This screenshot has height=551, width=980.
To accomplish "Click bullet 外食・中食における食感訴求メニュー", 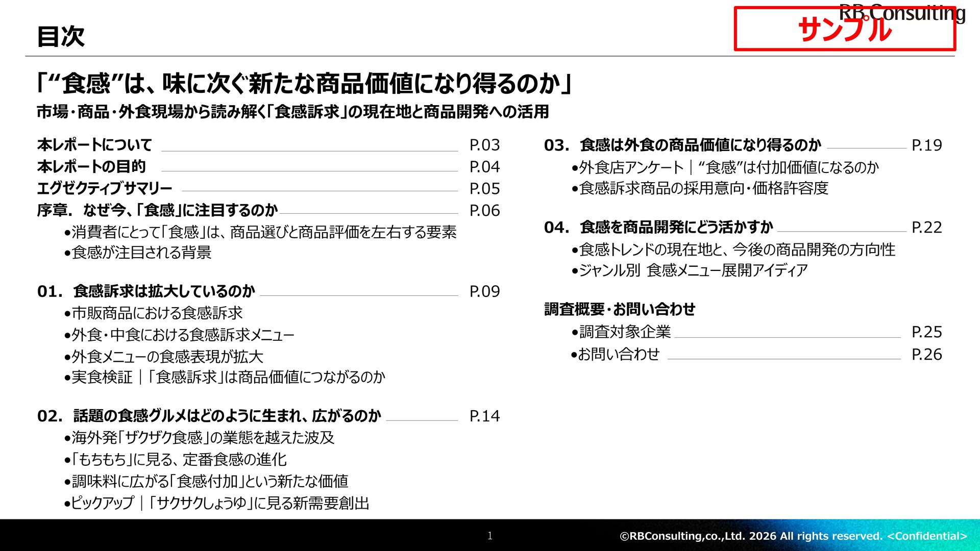I will 179,335.
